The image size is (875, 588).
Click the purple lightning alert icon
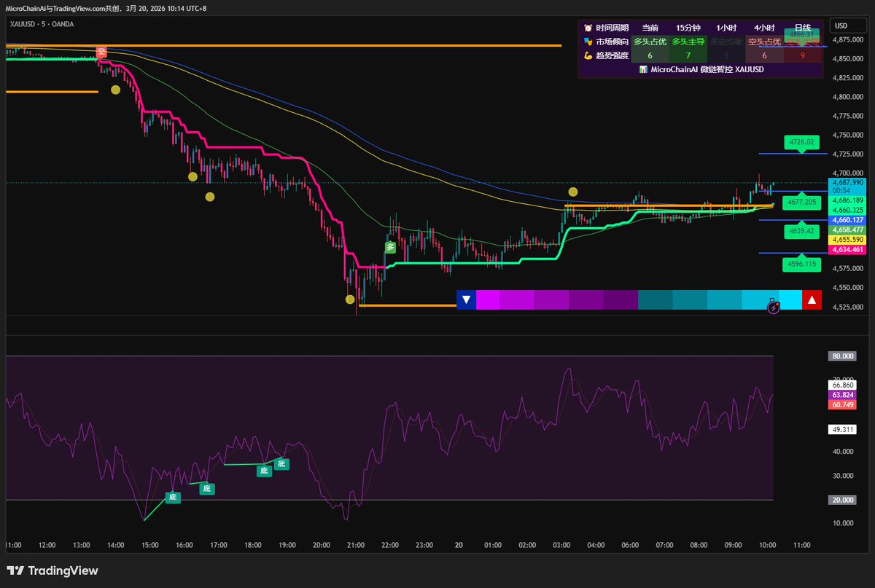tap(774, 308)
